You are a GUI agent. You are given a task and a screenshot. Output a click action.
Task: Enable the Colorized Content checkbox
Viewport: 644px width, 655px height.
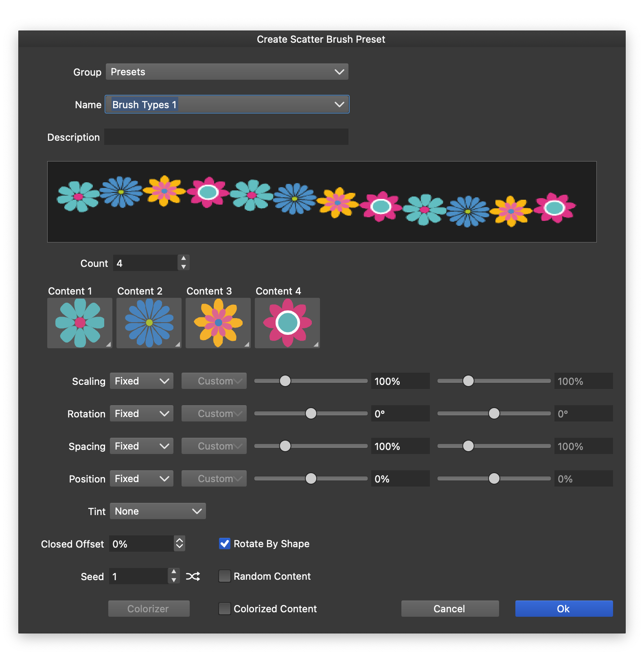pos(225,609)
